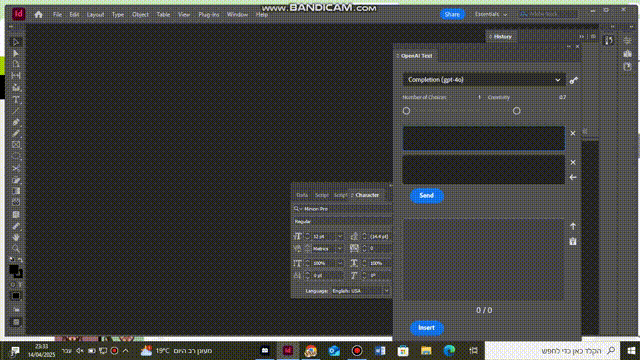Go to InDesign Home screen icon

pyautogui.click(x=38, y=15)
